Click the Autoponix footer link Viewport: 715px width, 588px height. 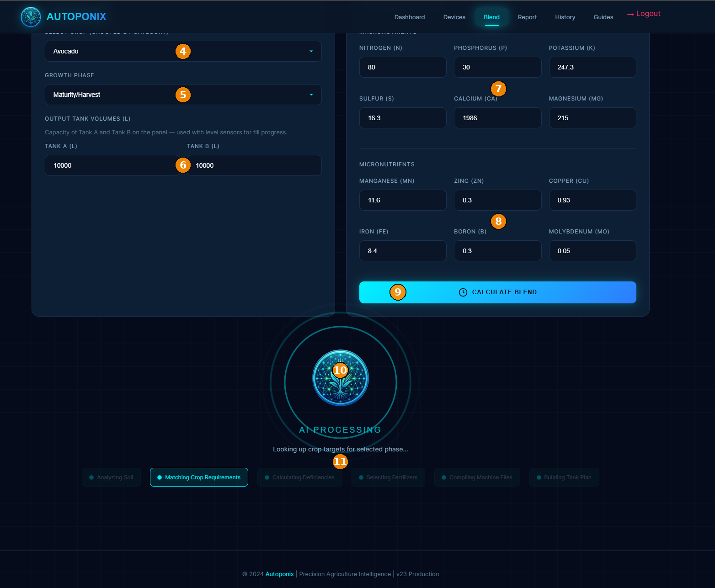coord(280,574)
